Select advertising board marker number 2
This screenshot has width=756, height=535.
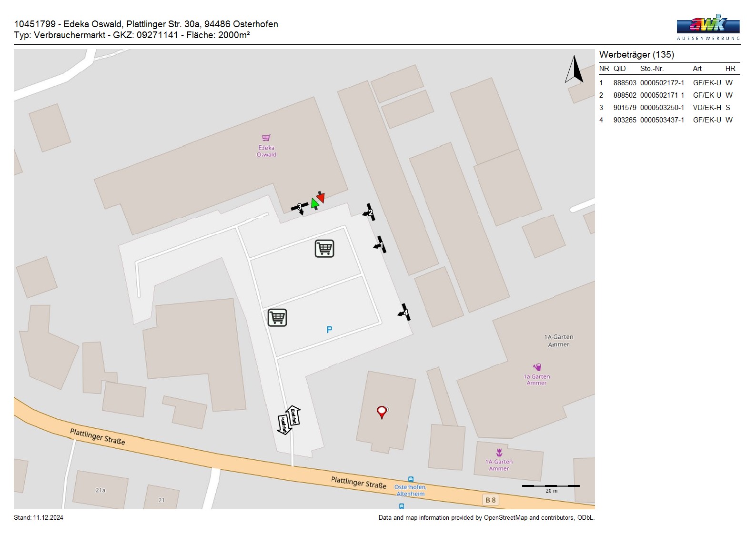click(369, 212)
